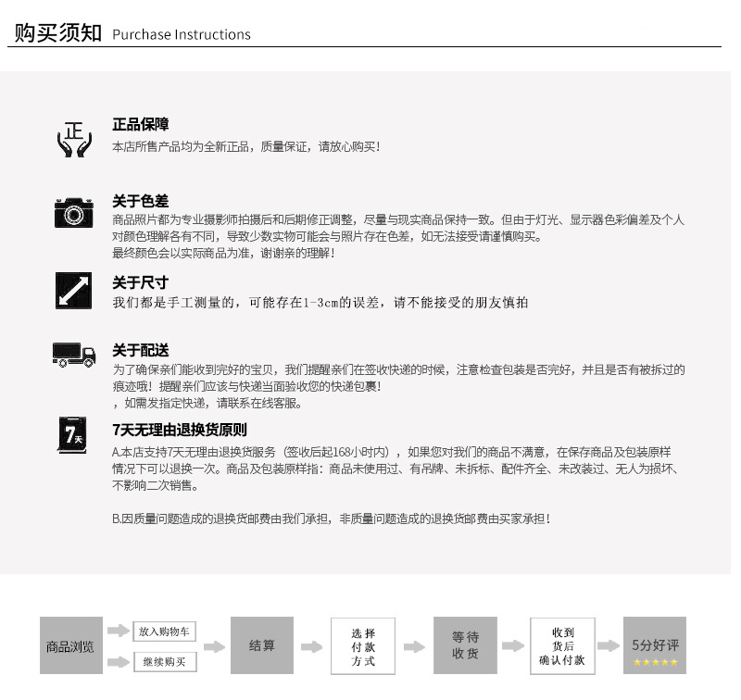Viewport: 741px width, 700px height.
Task: Click the arrow pointing to 放入购物车
Action: (119, 631)
